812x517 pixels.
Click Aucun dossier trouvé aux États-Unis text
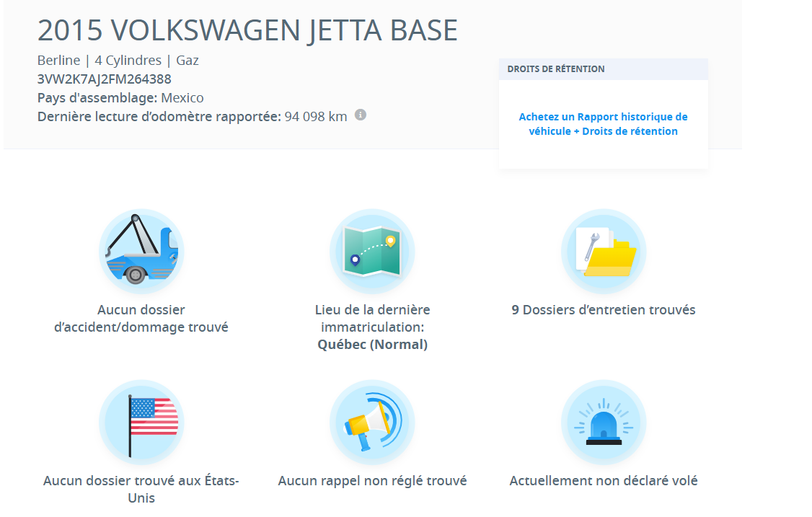click(141, 489)
